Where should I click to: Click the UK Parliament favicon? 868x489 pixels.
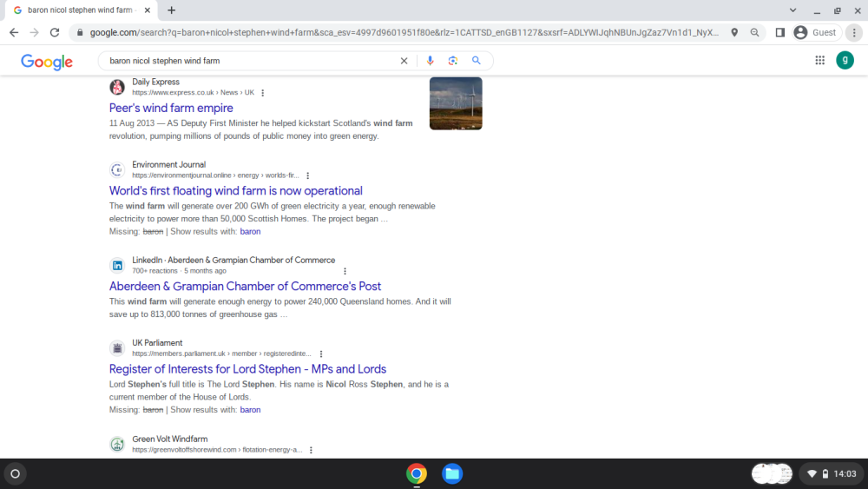tap(117, 348)
